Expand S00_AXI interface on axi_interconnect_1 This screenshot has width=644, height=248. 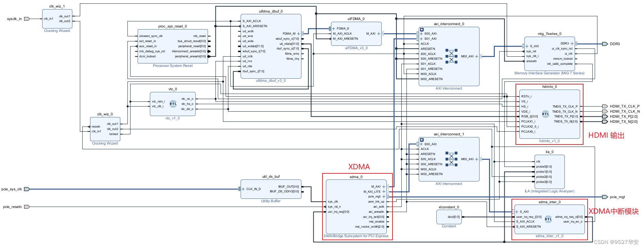click(x=421, y=144)
